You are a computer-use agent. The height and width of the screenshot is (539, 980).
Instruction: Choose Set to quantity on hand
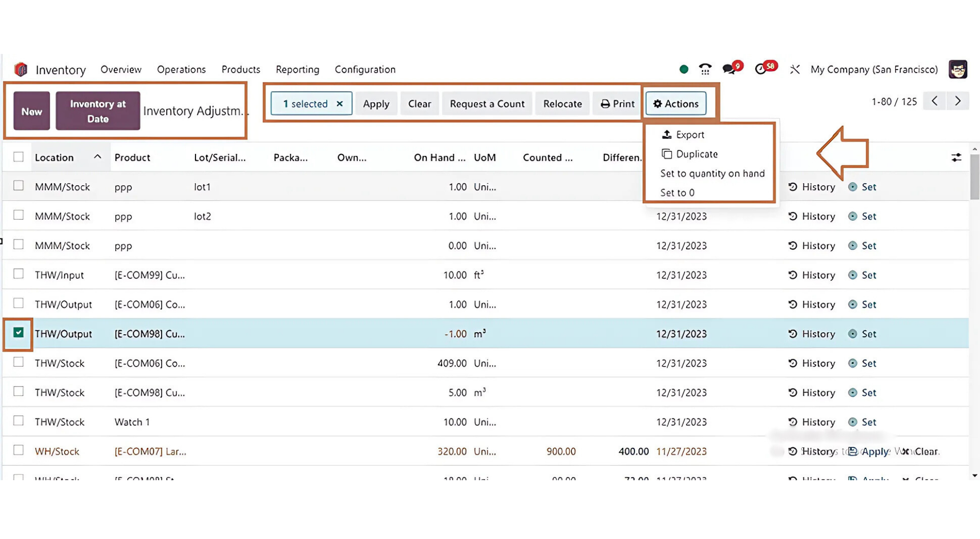click(712, 173)
